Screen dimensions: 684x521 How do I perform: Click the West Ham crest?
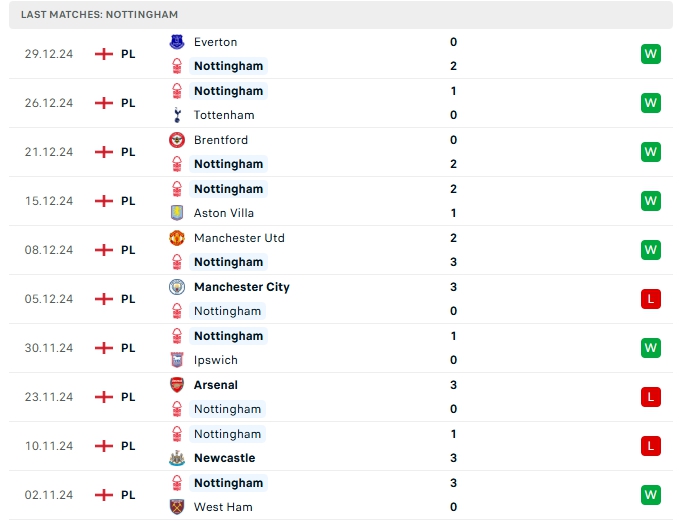pos(177,507)
